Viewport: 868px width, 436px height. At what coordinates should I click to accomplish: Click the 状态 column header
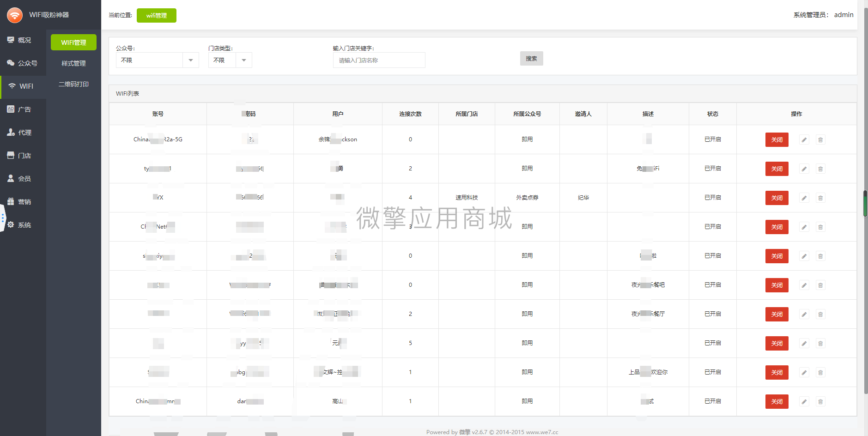tap(713, 114)
